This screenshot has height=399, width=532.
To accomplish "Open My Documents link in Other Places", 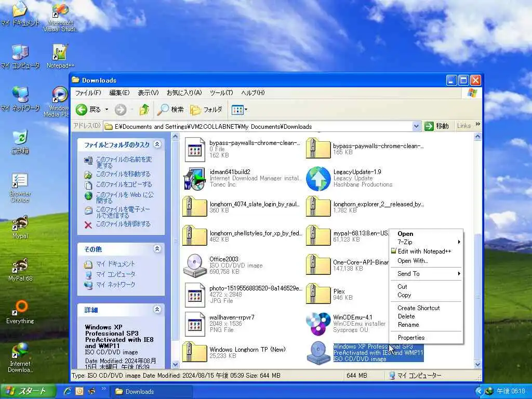I will pos(115,263).
